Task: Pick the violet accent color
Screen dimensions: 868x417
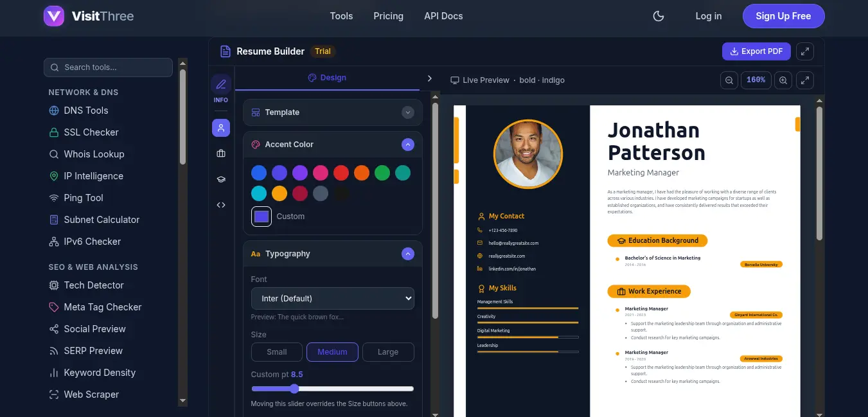Action: point(300,173)
